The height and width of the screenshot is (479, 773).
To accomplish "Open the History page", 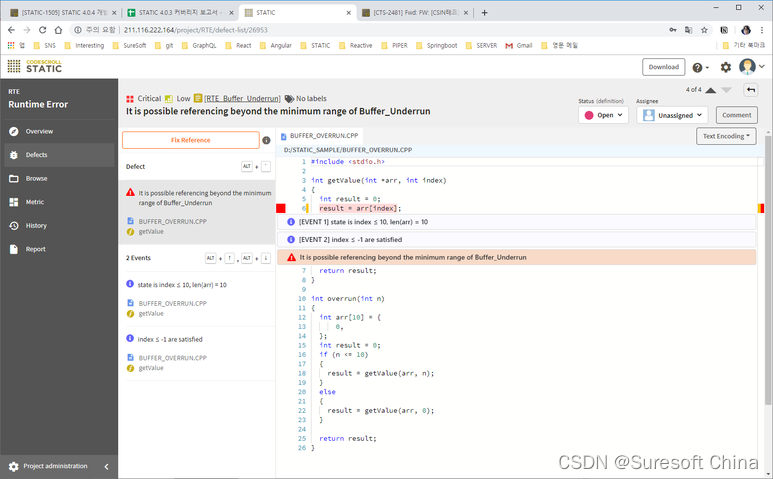I will 59,226.
